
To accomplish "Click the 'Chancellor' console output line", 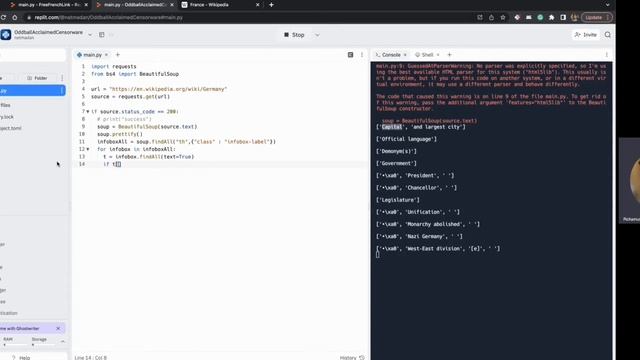I will (416, 188).
